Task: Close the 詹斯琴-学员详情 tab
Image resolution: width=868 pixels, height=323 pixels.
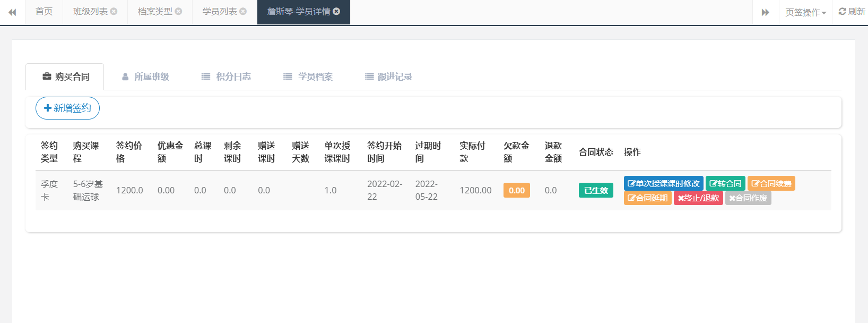Action: click(x=336, y=11)
